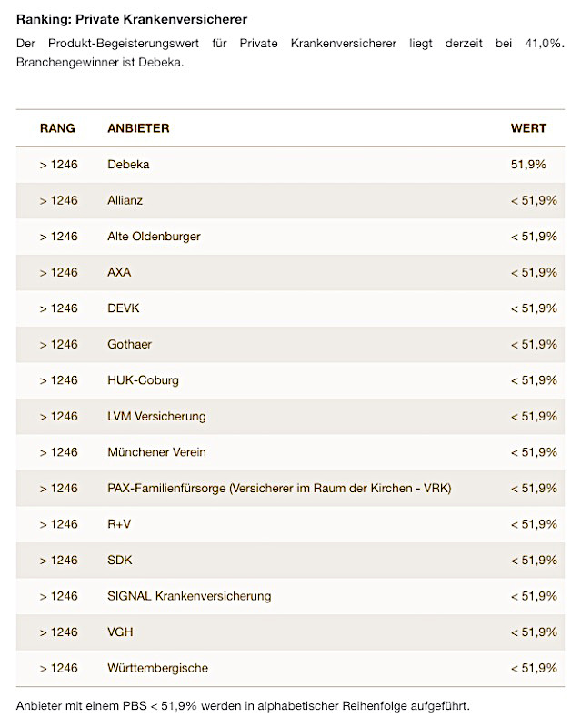This screenshot has height=728, width=581.
Task: Select SDK in the ranking list
Action: [x=120, y=561]
